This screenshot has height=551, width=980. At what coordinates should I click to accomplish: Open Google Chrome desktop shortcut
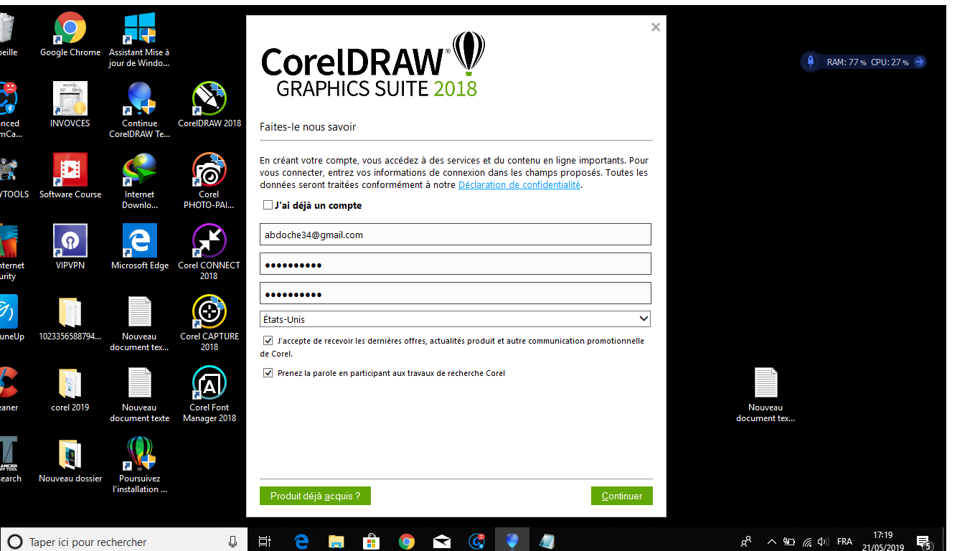pos(70,29)
